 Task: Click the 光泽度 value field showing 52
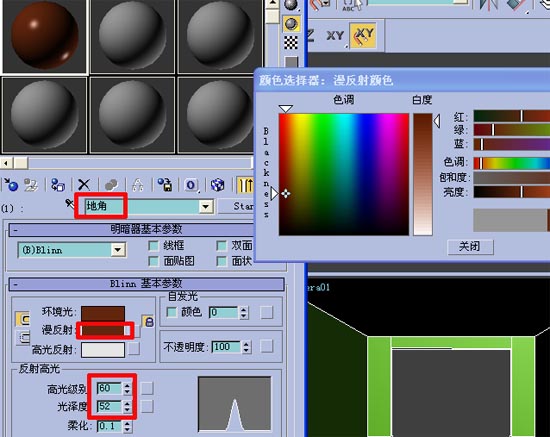(x=110, y=406)
